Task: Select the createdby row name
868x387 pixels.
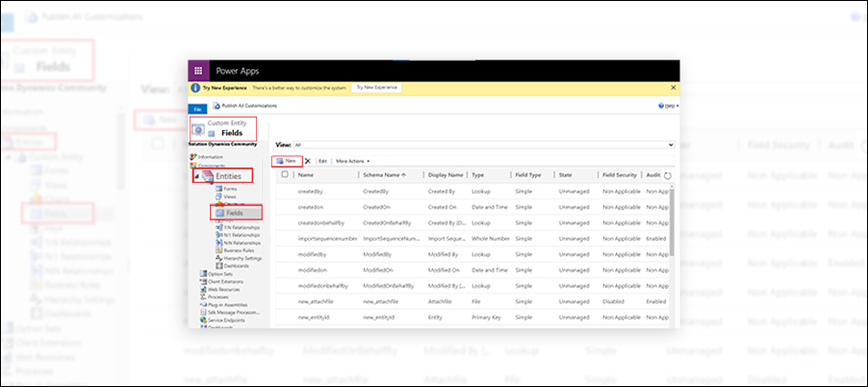Action: [x=309, y=192]
